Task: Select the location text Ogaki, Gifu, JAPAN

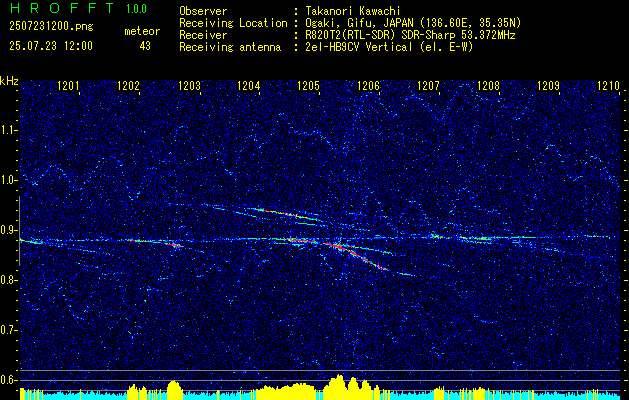Action: pyautogui.click(x=359, y=23)
